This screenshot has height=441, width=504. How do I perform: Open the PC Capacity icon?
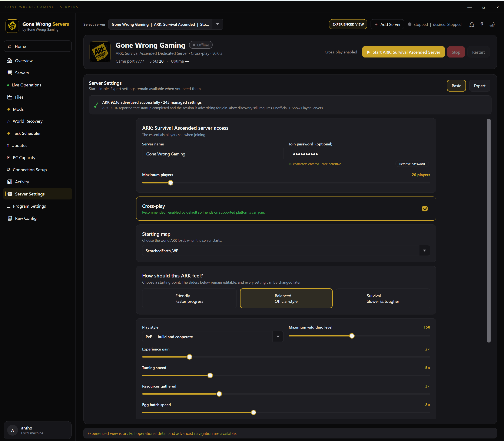(x=9, y=158)
